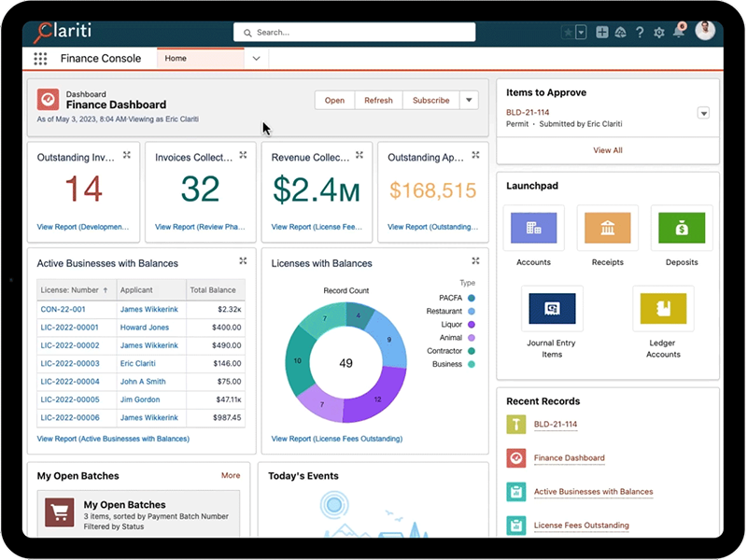Select Finance Console app name

(x=103, y=57)
